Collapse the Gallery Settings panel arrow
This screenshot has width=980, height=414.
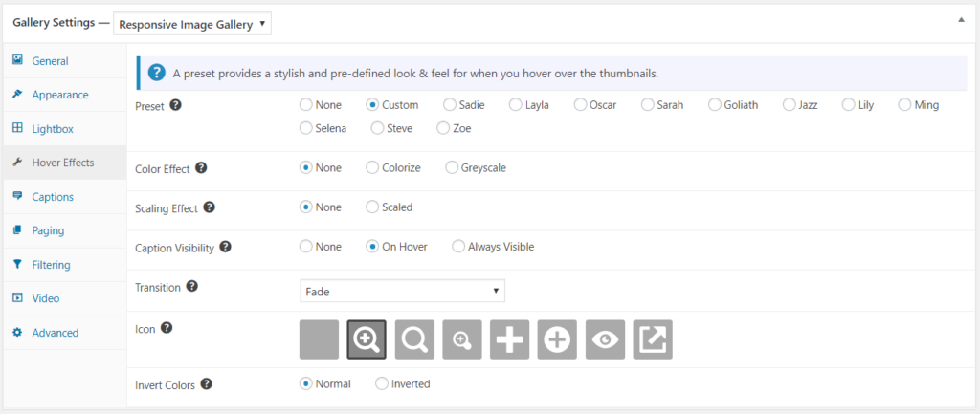961,20
